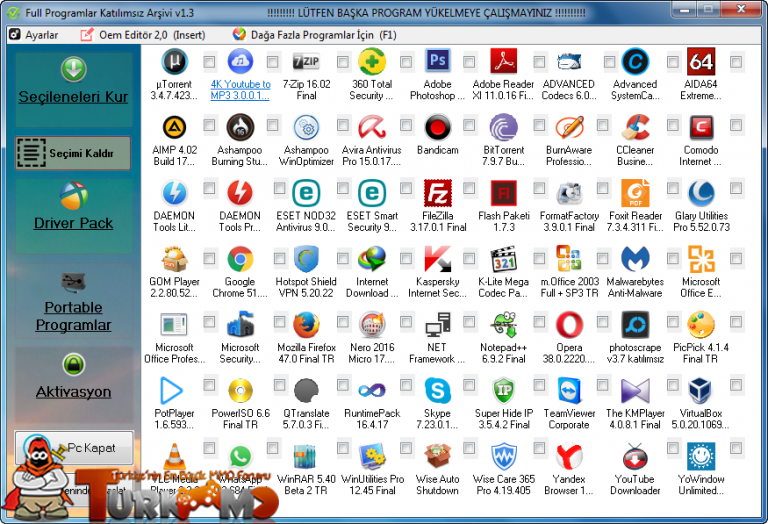Open 4K Youtube to MP3 link

point(240,90)
